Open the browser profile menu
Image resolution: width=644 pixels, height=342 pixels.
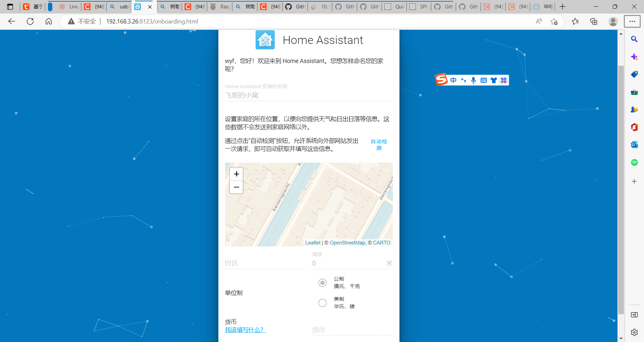(x=613, y=21)
